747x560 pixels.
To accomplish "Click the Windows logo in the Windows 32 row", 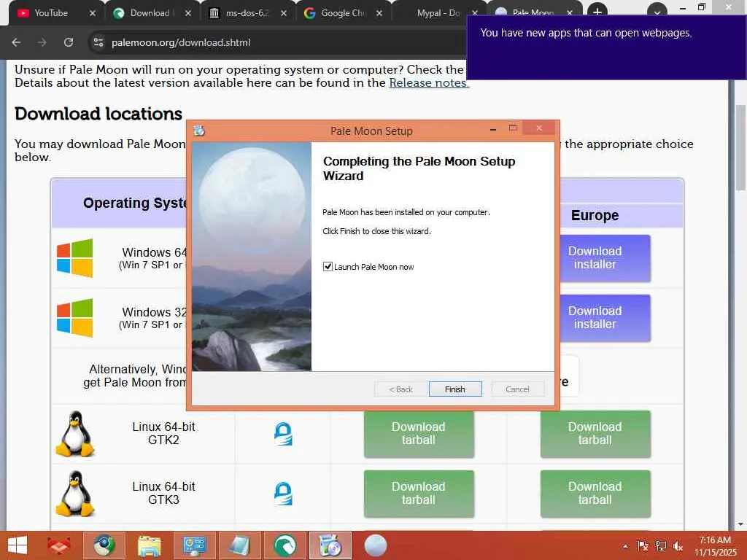I will click(75, 318).
